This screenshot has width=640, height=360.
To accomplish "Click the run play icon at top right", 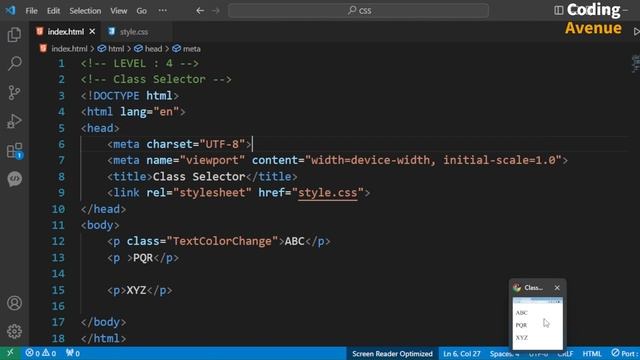I will coord(636,31).
